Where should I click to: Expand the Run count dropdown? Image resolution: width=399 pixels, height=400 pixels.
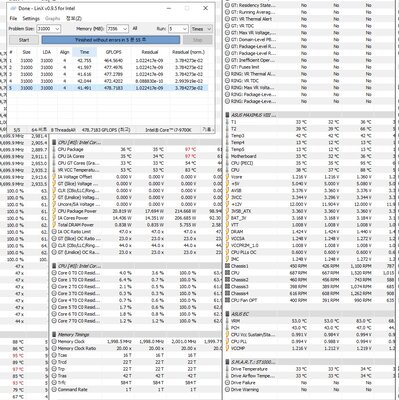(x=178, y=29)
